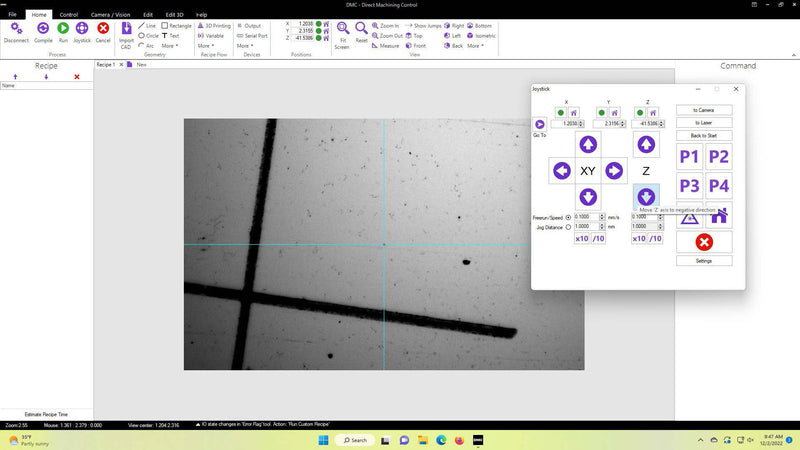Screen dimensions: 800x450
Task: Switch to Right view
Action: [x=454, y=26]
